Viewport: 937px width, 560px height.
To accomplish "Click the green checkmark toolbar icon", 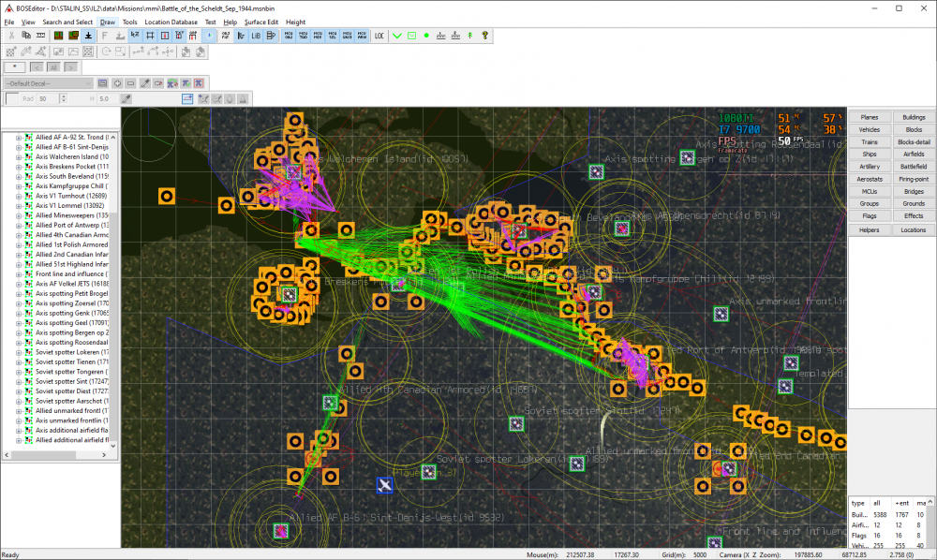I will [x=397, y=36].
